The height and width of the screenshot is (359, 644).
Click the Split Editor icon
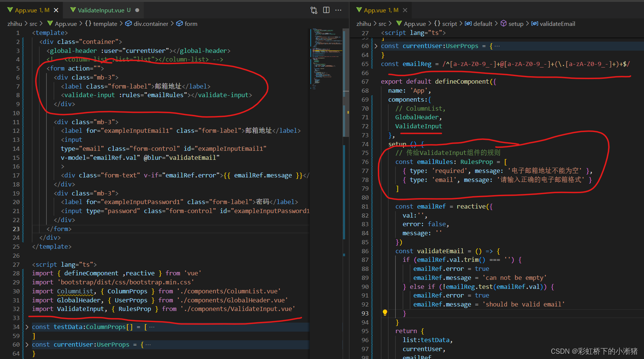[x=326, y=10]
